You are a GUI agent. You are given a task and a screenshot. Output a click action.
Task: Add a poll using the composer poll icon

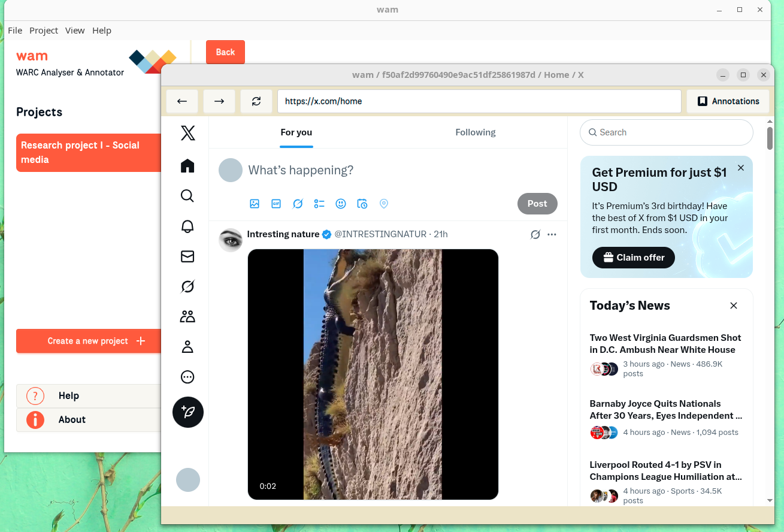coord(319,204)
